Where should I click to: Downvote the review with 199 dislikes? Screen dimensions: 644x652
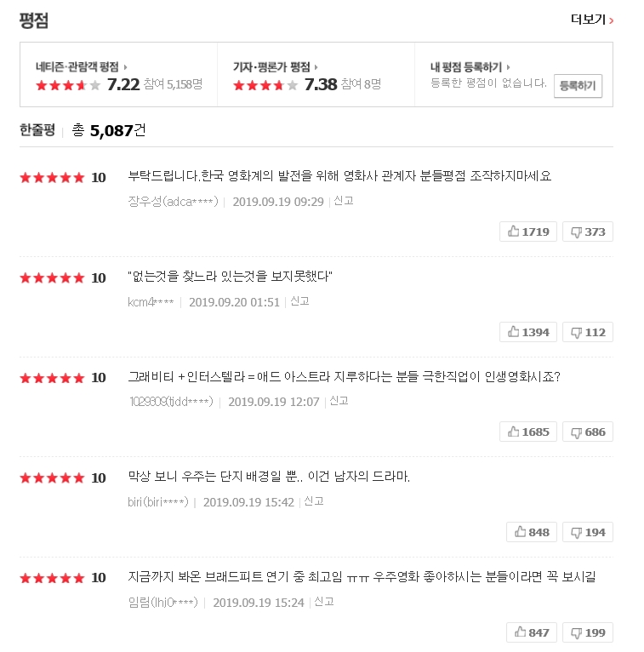point(587,632)
